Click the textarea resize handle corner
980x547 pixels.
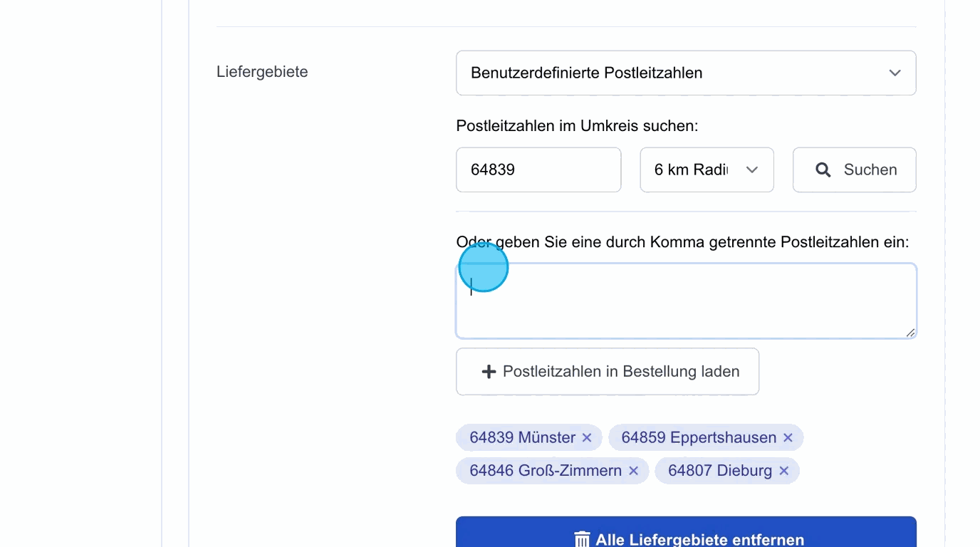[x=910, y=333]
